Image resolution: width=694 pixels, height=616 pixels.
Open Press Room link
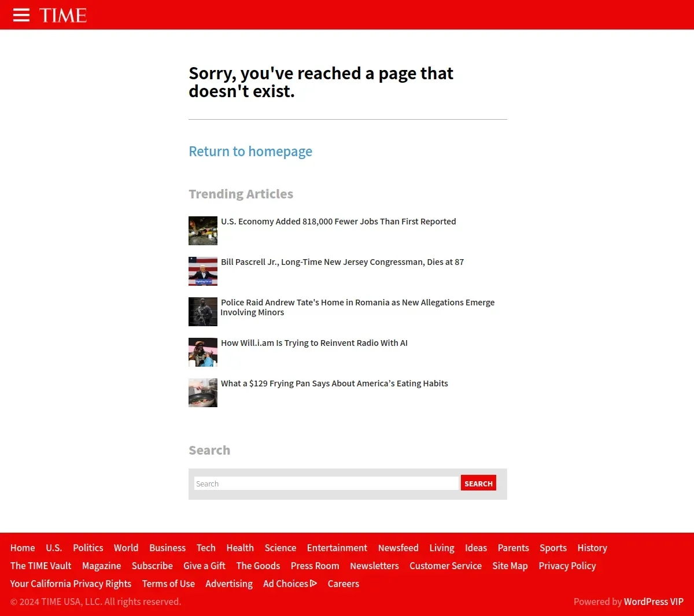(x=315, y=566)
